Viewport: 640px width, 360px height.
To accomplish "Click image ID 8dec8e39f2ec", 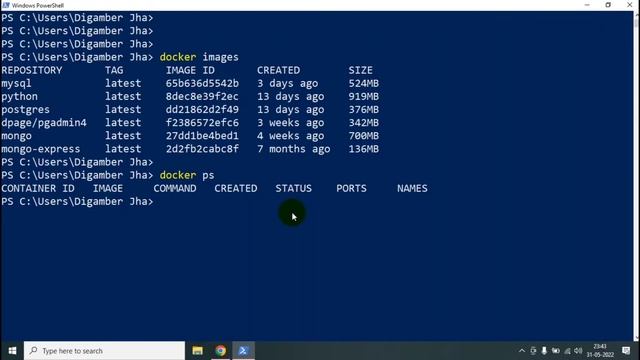I will coord(202,96).
